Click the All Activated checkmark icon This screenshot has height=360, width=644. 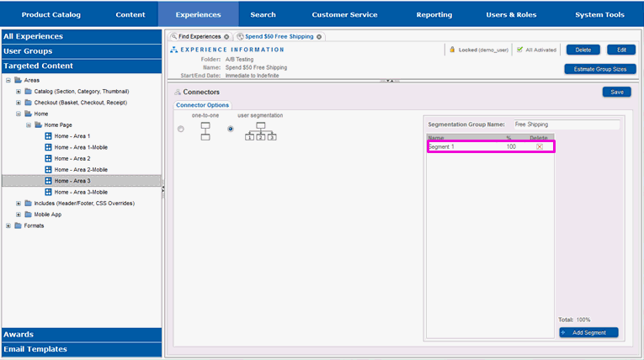tap(519, 50)
